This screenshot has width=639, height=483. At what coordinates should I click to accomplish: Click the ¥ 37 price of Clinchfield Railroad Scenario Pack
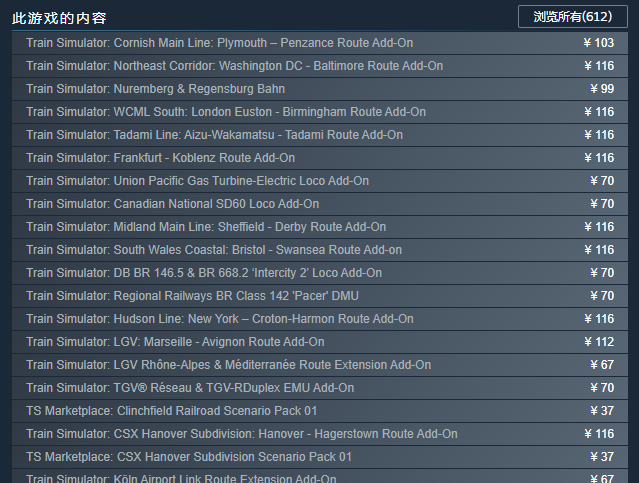tap(602, 411)
